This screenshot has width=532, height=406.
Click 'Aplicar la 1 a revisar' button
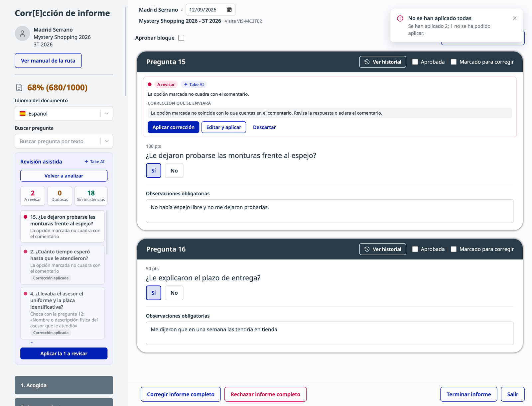pyautogui.click(x=64, y=354)
